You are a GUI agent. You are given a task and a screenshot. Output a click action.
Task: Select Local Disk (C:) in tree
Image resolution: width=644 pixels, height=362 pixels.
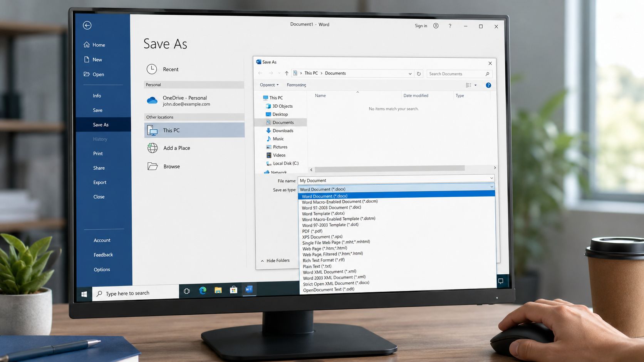pyautogui.click(x=283, y=163)
